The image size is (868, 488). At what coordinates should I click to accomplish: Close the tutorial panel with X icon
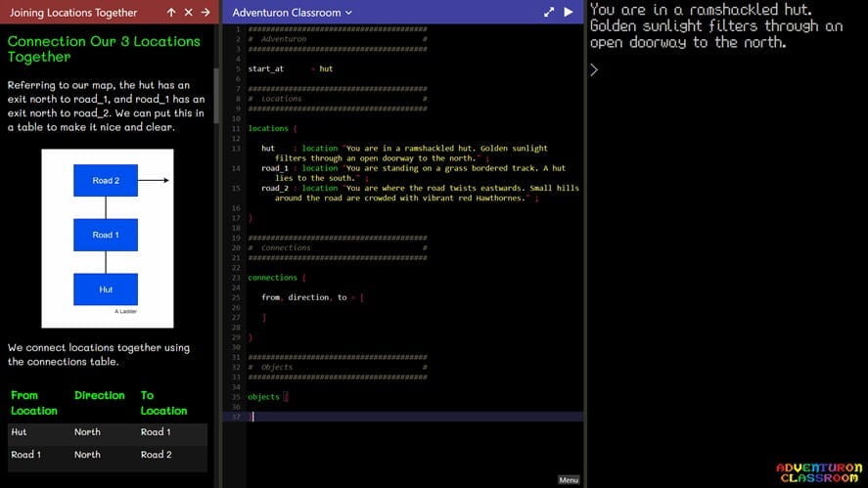click(x=188, y=13)
